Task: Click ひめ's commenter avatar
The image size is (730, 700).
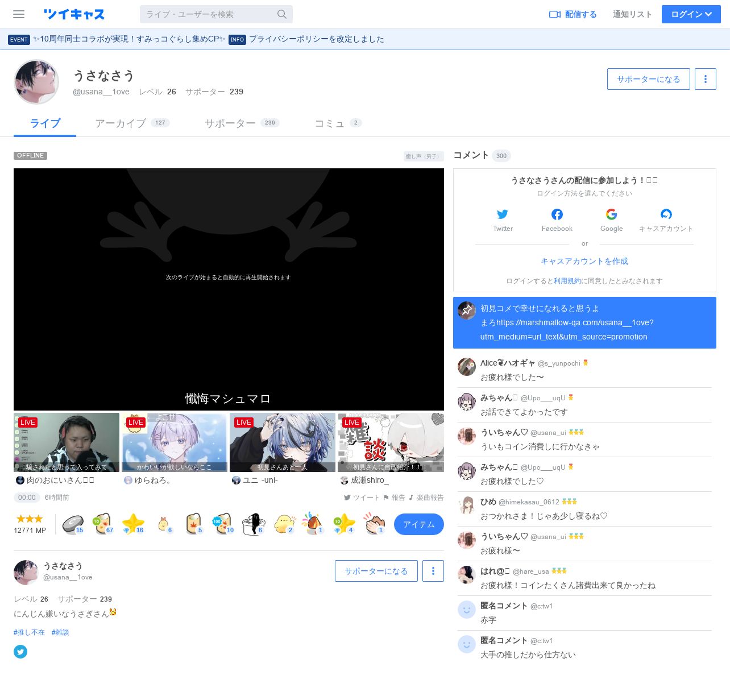Action: (x=467, y=506)
